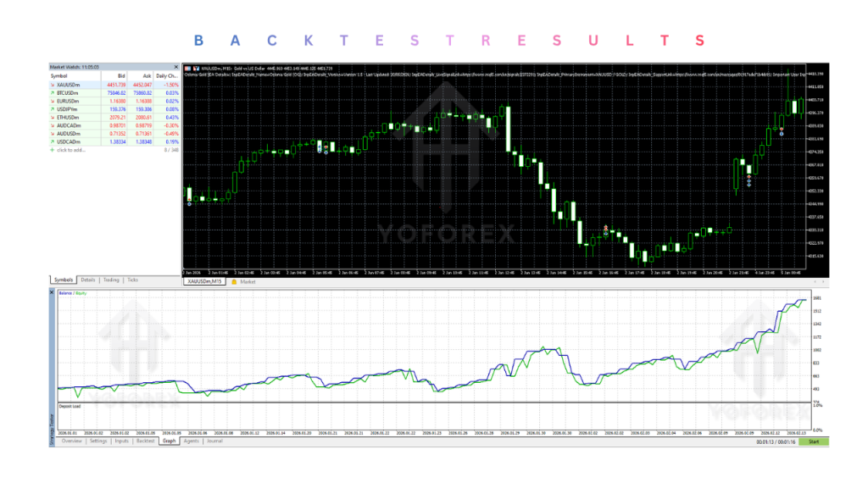Click the USDCADm up-arrow trend icon
Image resolution: width=868 pixels, height=488 pixels.
pyautogui.click(x=53, y=141)
